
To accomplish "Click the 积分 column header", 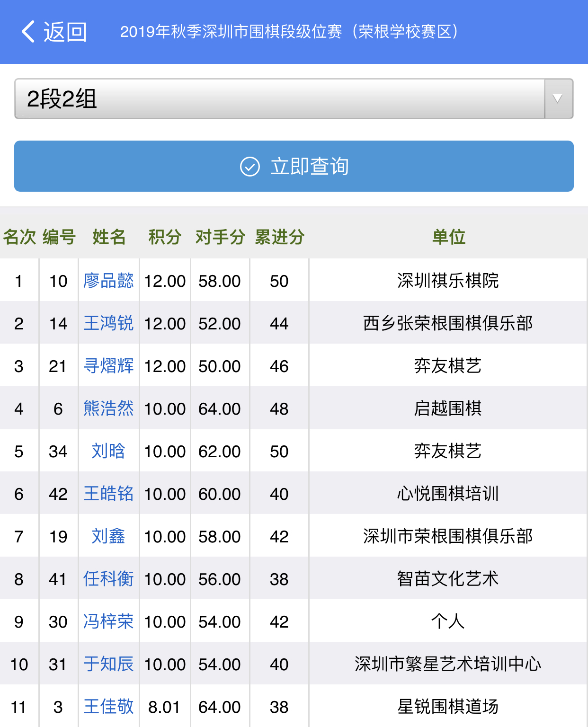I will pyautogui.click(x=165, y=237).
